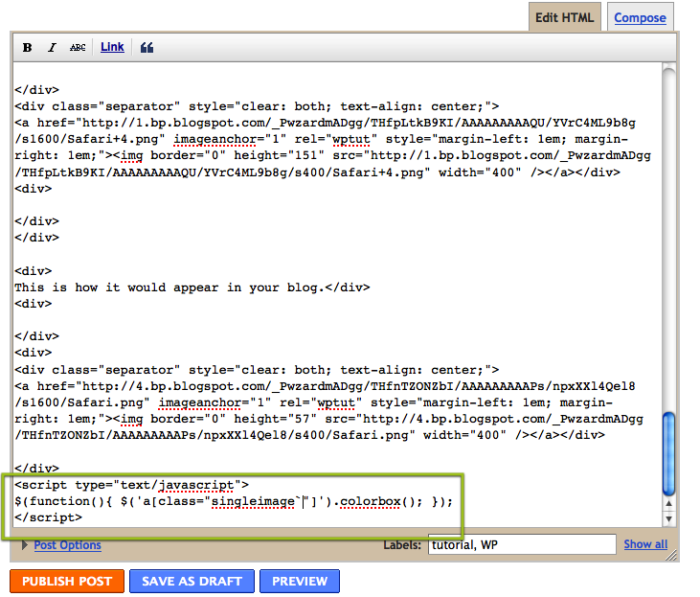Viewport: 700px width, 597px height.
Task: Insert a blockquote with the quote icon
Action: coord(147,47)
